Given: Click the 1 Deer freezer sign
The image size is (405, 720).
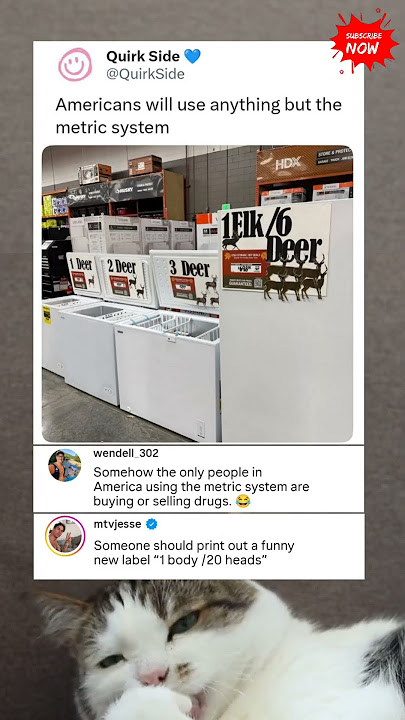Looking at the screenshot, I should tap(82, 272).
